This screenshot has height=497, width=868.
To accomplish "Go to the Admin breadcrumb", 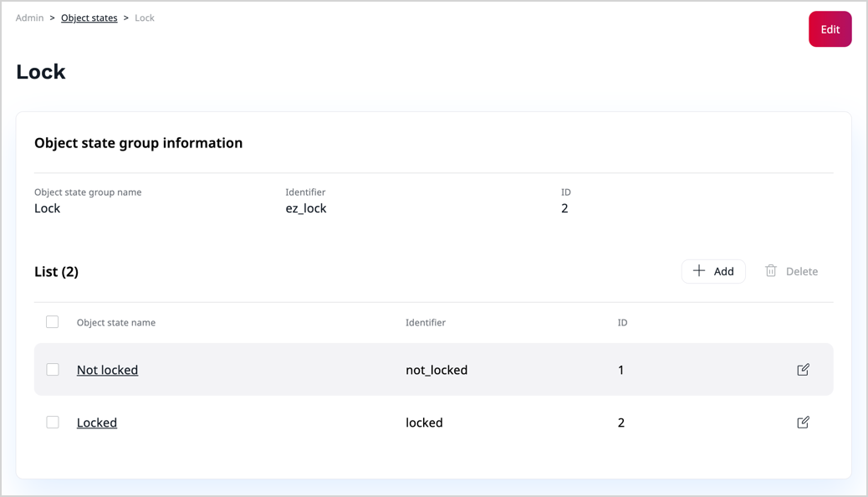I will point(29,18).
